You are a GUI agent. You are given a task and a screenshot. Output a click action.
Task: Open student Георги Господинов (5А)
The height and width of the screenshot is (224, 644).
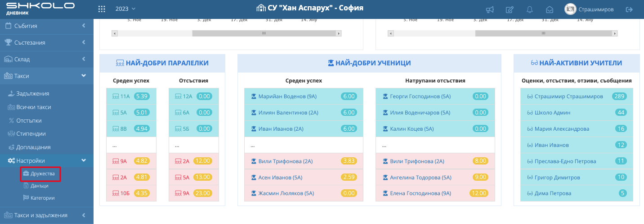tap(420, 96)
